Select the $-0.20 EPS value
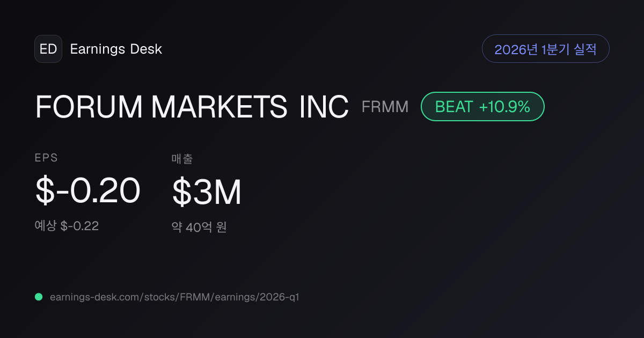This screenshot has height=338, width=644. [x=87, y=191]
